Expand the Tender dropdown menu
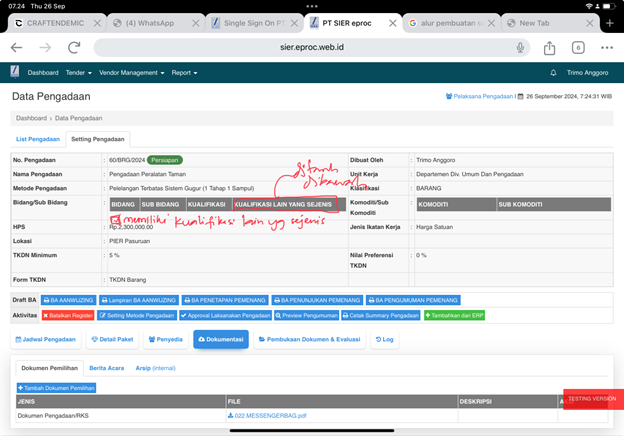The width and height of the screenshot is (624, 436). (x=78, y=73)
